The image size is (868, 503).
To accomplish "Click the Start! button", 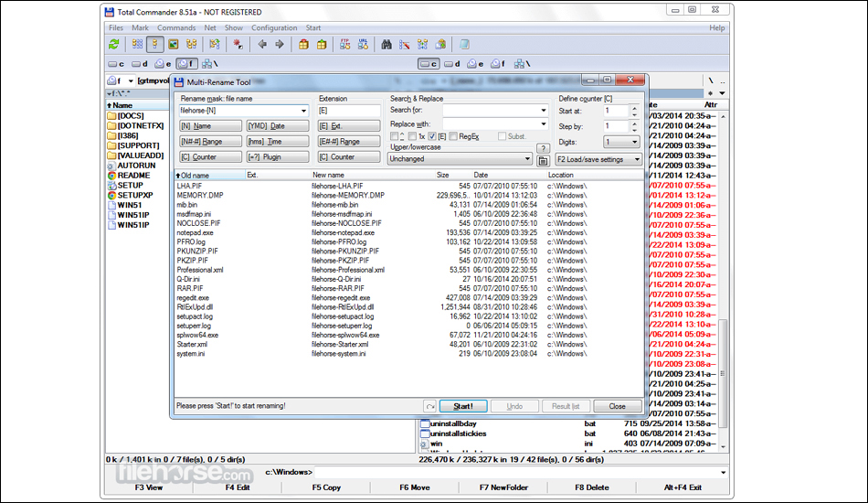I will click(x=463, y=406).
